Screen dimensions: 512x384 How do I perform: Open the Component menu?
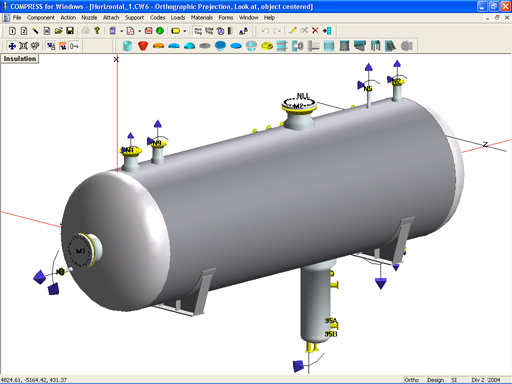coord(41,18)
